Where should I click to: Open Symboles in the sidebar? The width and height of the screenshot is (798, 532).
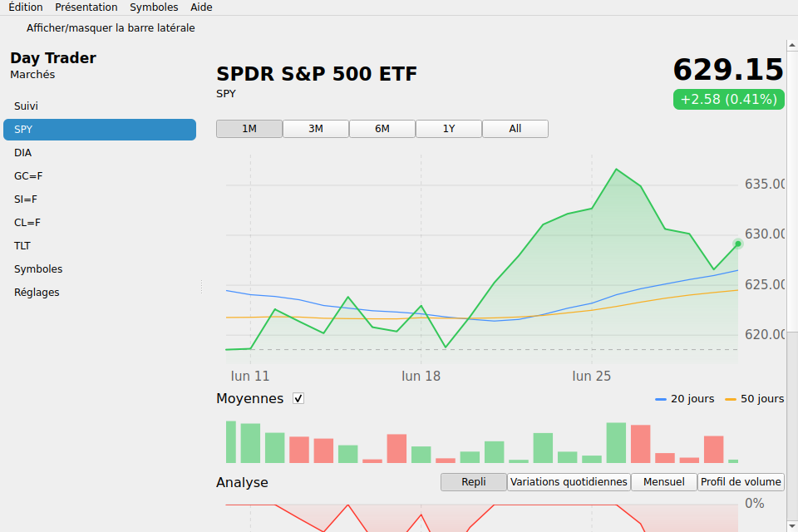(100, 269)
